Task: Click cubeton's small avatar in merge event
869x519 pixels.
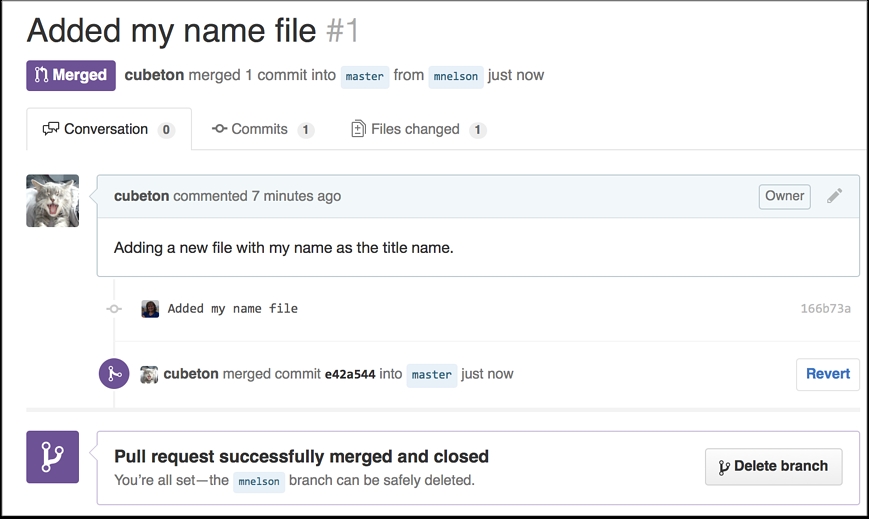Action: click(x=149, y=374)
